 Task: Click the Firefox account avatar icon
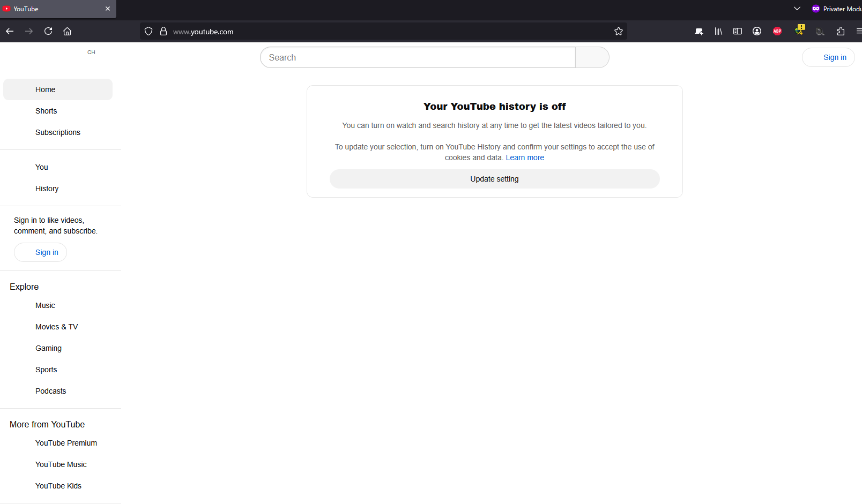pos(757,31)
